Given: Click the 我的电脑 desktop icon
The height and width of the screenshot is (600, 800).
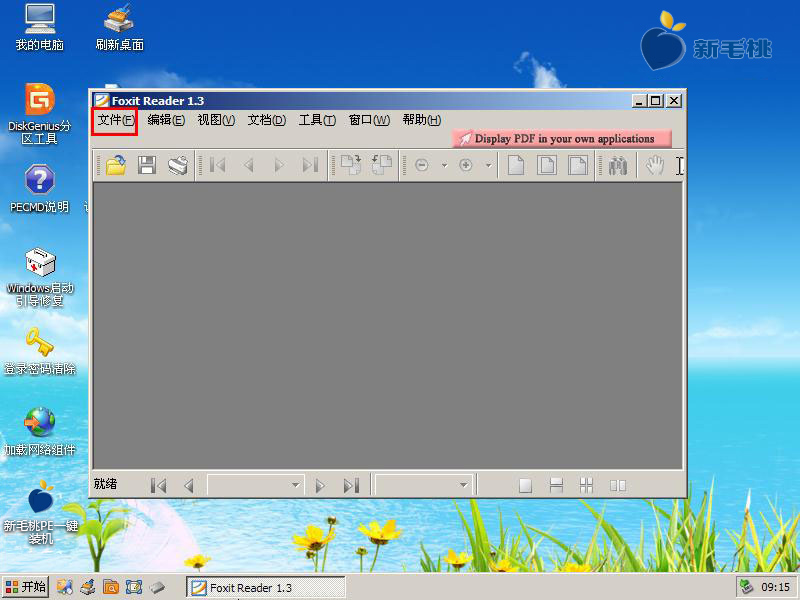Looking at the screenshot, I should 40,28.
